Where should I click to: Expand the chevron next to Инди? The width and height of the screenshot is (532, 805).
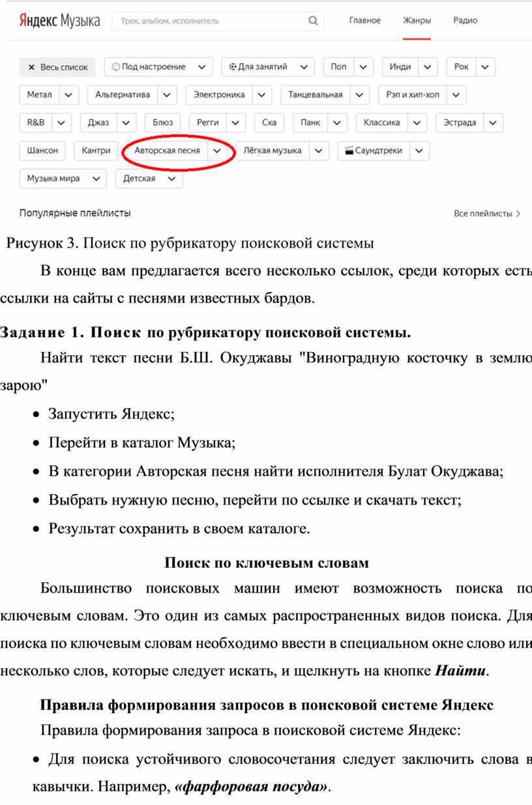(x=428, y=67)
